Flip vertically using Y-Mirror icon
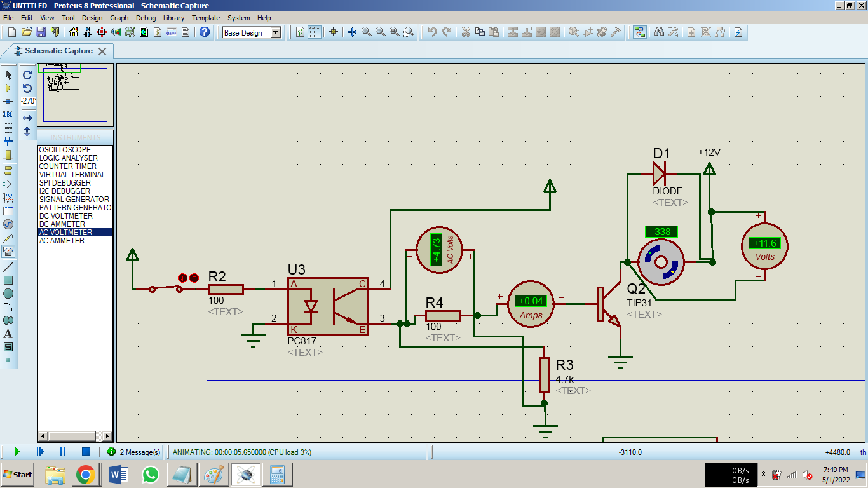The height and width of the screenshot is (488, 868). click(27, 132)
